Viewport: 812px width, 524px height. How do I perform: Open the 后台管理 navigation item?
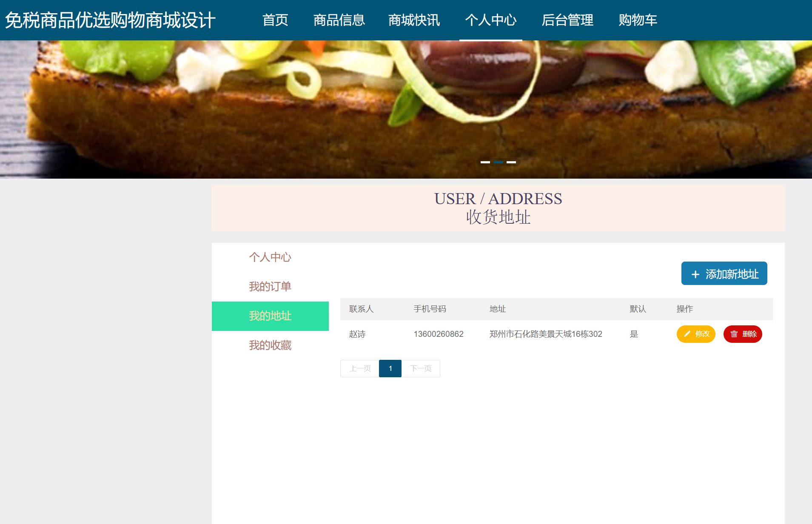568,20
